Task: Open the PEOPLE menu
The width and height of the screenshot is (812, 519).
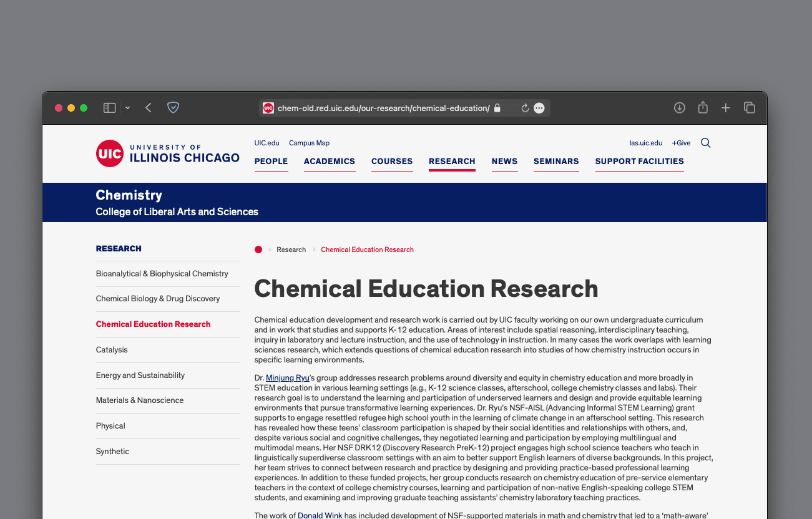Action: (271, 161)
